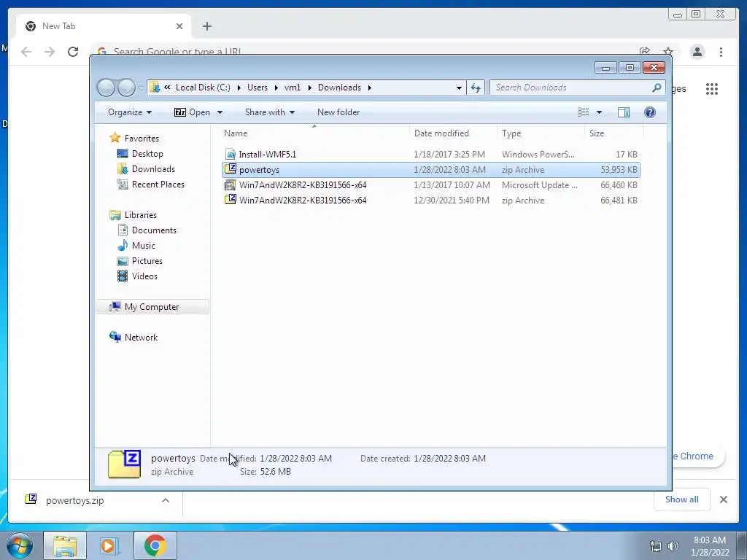The image size is (747, 560).
Task: Click the Explorer back navigation arrow
Action: pyautogui.click(x=107, y=87)
